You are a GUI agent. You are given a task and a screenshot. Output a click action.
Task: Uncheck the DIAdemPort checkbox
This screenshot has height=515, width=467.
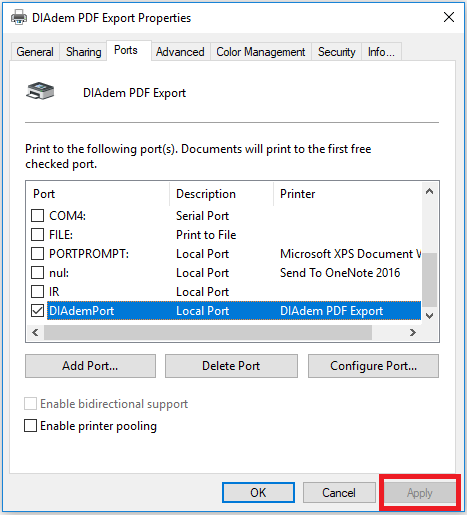point(37,311)
